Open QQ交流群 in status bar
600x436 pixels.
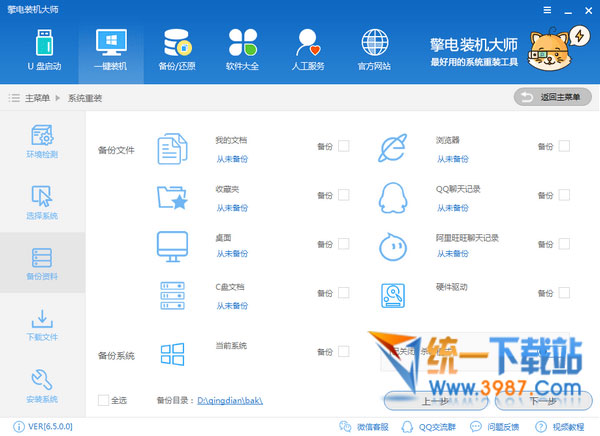point(429,427)
